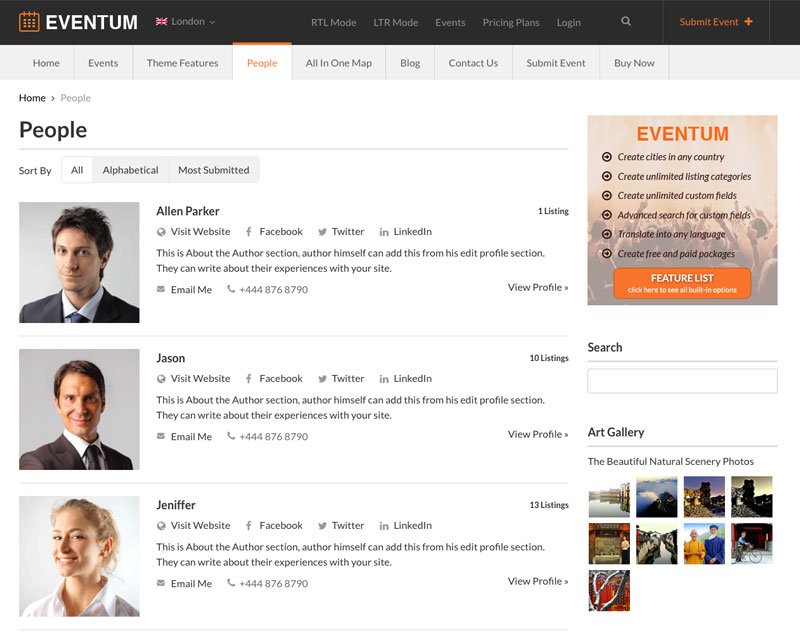
Task: Switch sorting to Most Submitted
Action: coord(214,169)
